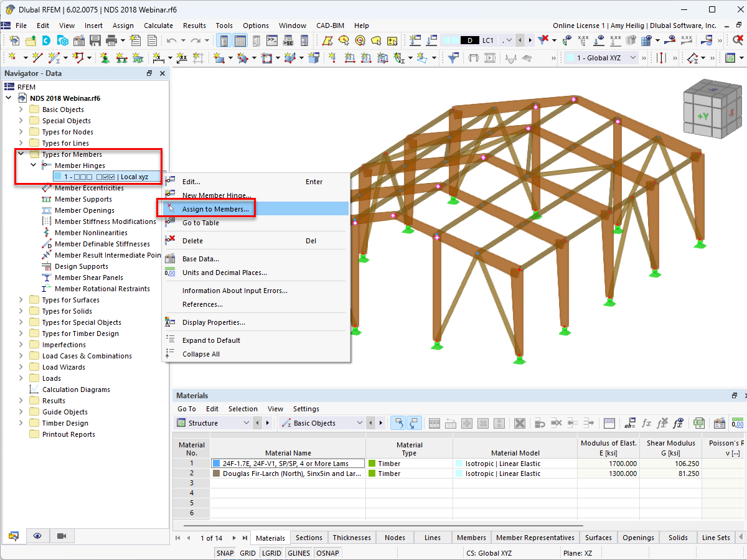Screen dimensions: 747x560
Task: Click Export to Excel icon in Materials table
Action: (x=699, y=423)
